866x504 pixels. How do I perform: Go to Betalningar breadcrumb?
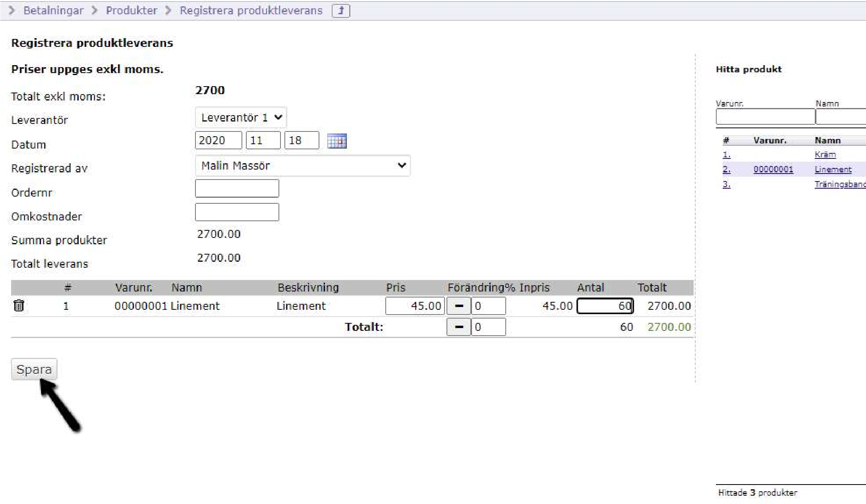click(53, 10)
